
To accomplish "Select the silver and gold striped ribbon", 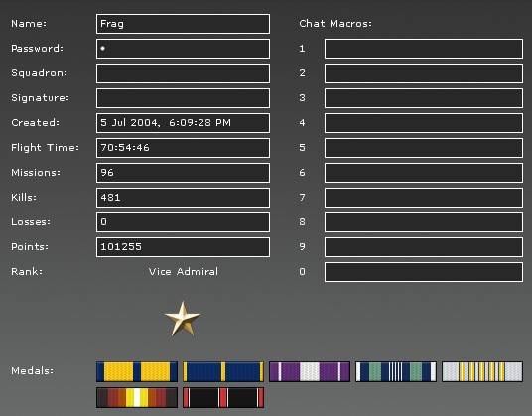I will point(482,371).
